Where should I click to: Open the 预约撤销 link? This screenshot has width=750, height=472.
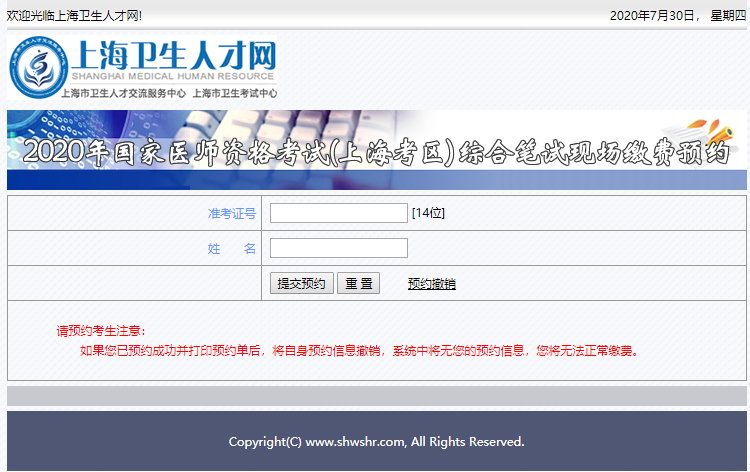[x=431, y=284]
